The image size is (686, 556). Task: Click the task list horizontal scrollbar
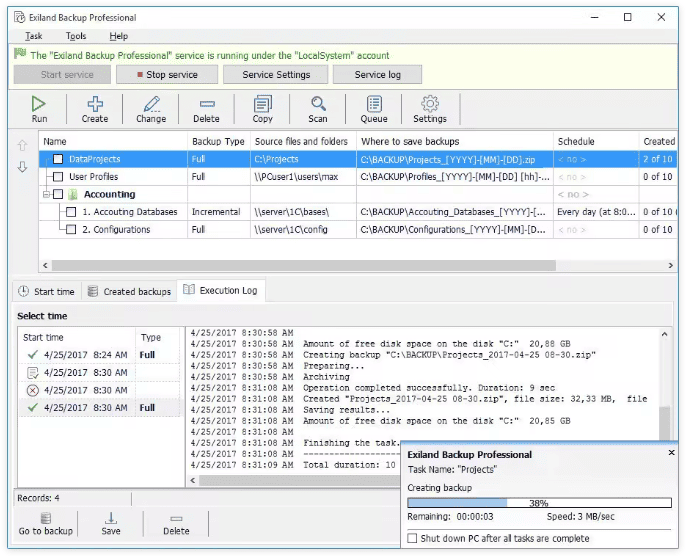pos(304,266)
